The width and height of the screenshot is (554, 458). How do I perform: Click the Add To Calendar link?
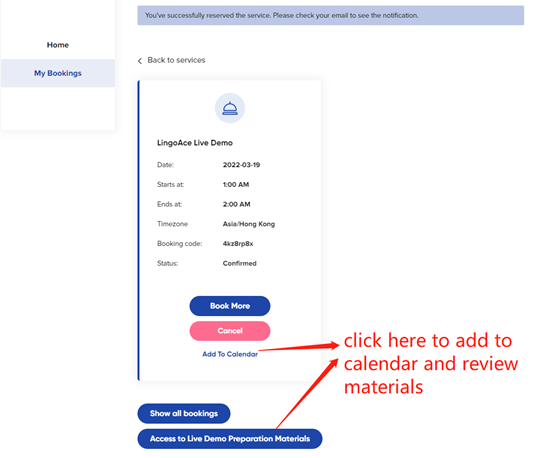230,354
